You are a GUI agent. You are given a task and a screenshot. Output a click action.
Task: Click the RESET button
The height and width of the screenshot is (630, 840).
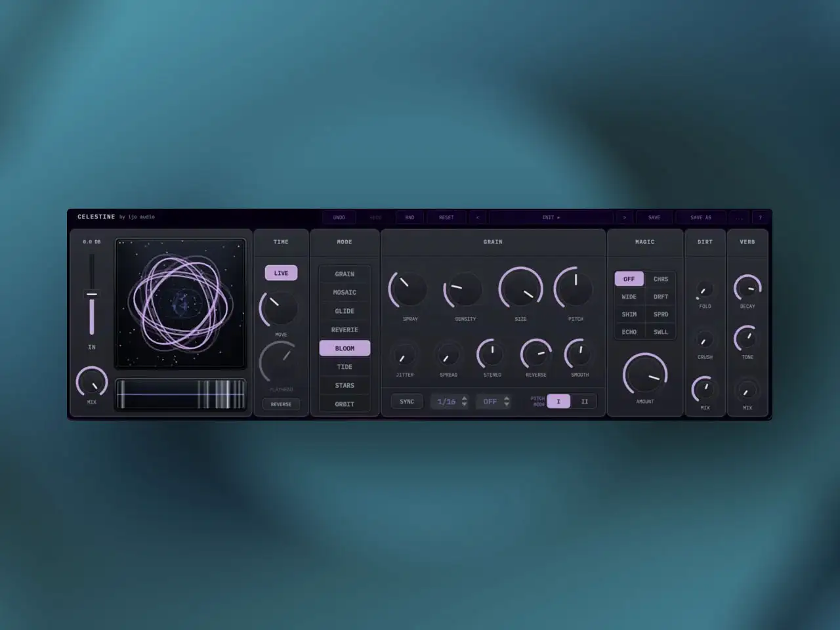(446, 217)
